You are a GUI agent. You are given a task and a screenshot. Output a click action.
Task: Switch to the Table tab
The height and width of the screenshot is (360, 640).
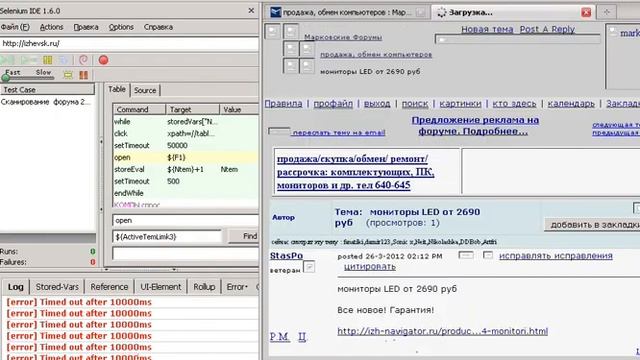(117, 89)
